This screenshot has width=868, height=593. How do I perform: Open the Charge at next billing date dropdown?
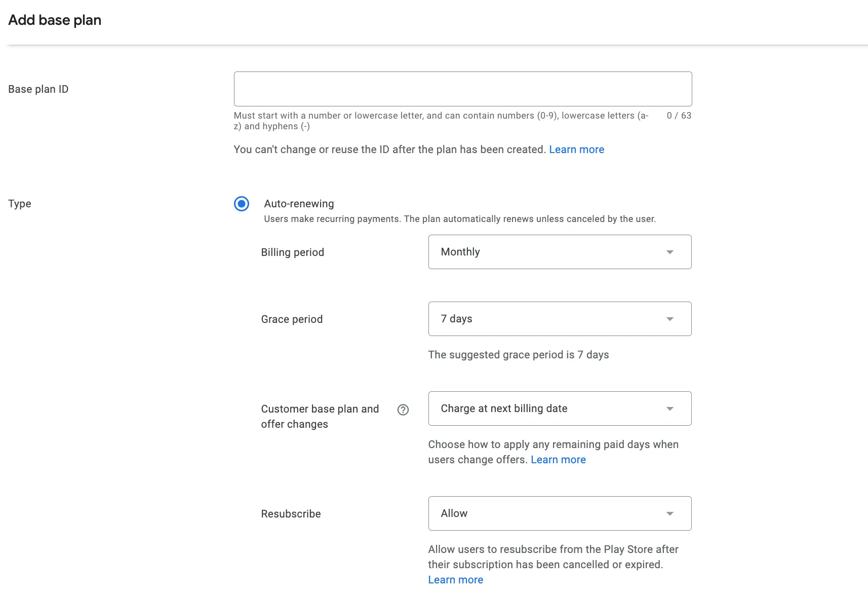tap(547, 409)
